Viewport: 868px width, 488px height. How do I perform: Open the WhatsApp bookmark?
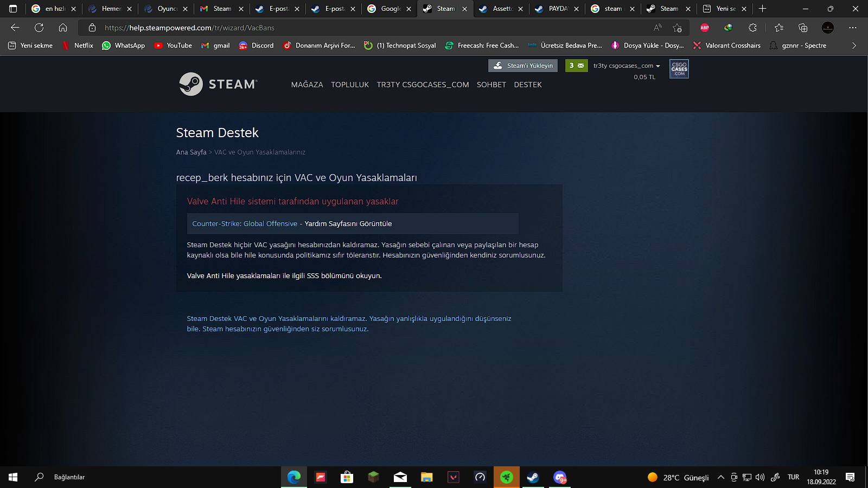(x=124, y=46)
